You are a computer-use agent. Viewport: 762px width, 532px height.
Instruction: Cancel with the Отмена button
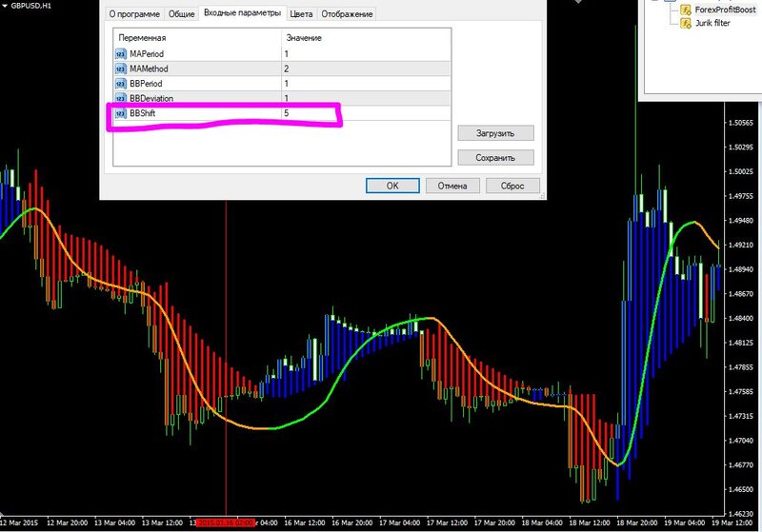452,186
